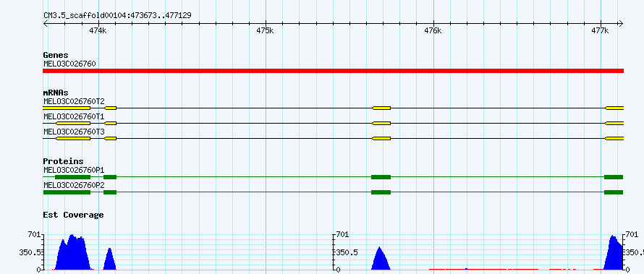This screenshot has width=644, height=274.
Task: Click the right arrow at ruler end
Action: pyautogui.click(x=621, y=23)
